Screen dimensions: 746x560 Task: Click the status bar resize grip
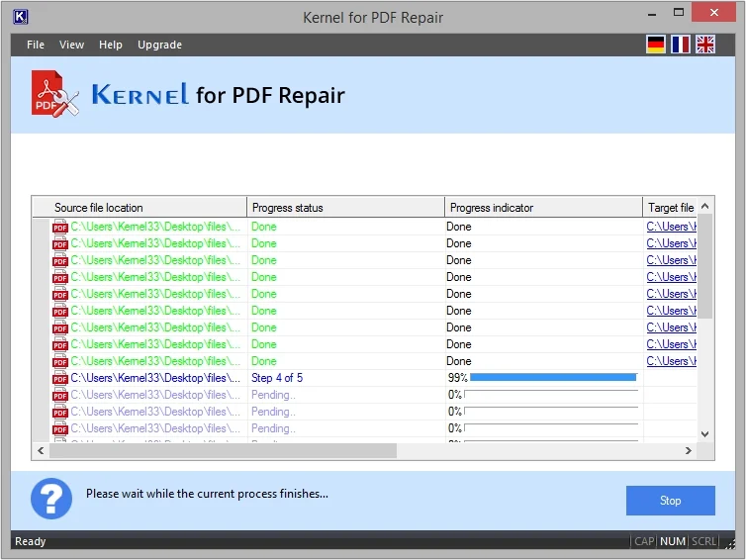[x=730, y=544]
